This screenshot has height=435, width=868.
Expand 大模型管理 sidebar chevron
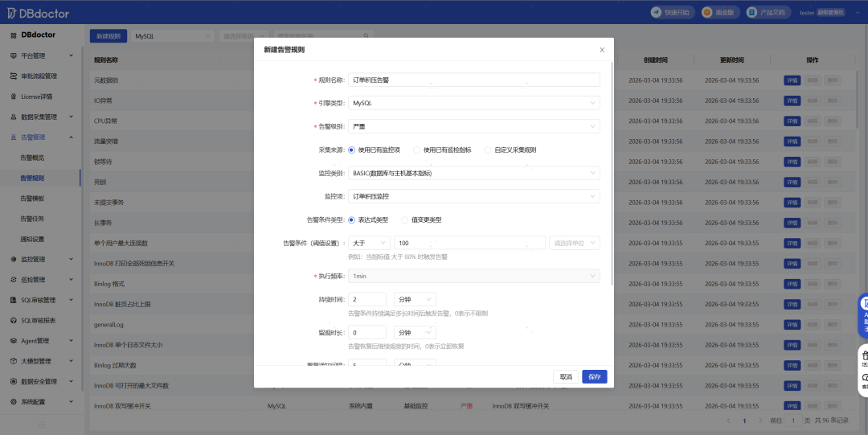tap(71, 361)
